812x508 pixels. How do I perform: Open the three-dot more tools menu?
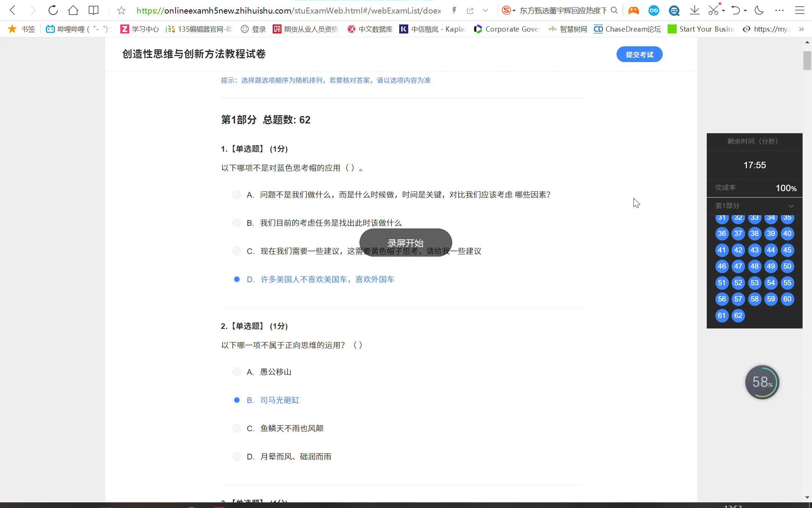779,10
